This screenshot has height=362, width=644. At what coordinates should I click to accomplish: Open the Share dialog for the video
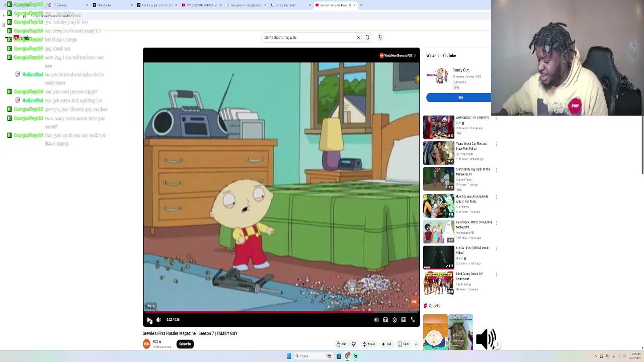(369, 344)
